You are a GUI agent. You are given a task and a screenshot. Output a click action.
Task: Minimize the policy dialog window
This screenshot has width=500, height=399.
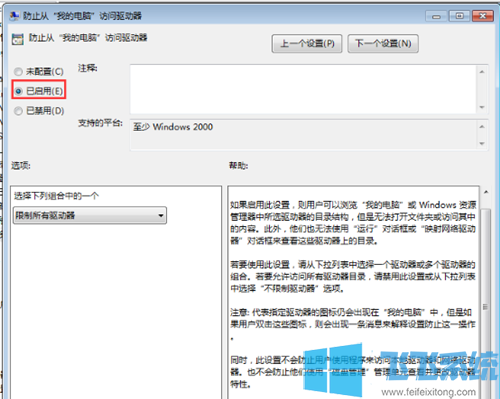[x=436, y=16]
